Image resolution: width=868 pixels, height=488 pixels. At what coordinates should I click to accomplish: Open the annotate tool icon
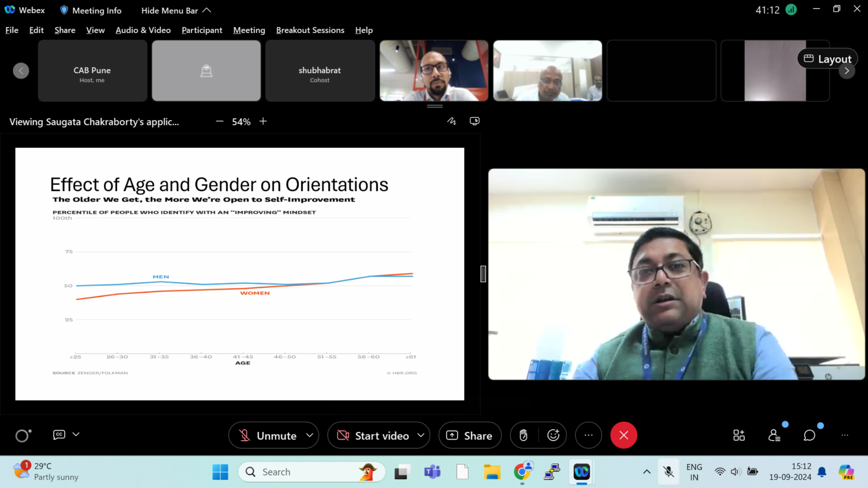[x=451, y=121]
